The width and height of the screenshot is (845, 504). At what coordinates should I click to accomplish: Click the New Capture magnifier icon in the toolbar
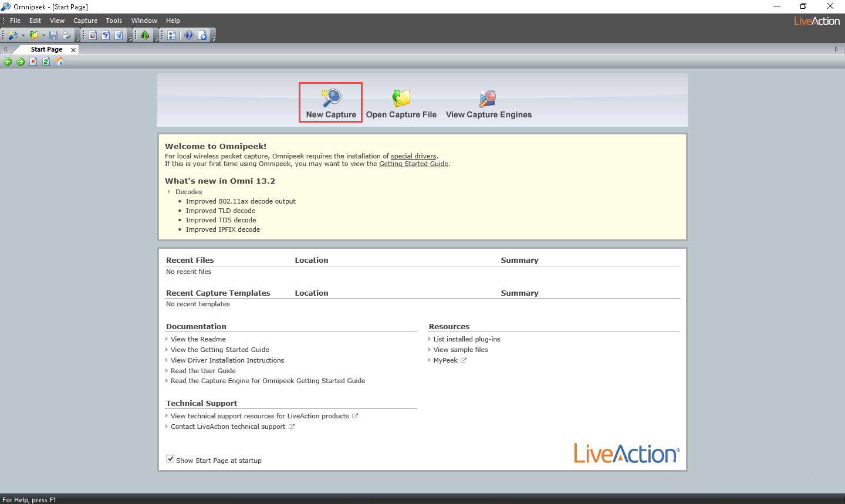[x=13, y=35]
